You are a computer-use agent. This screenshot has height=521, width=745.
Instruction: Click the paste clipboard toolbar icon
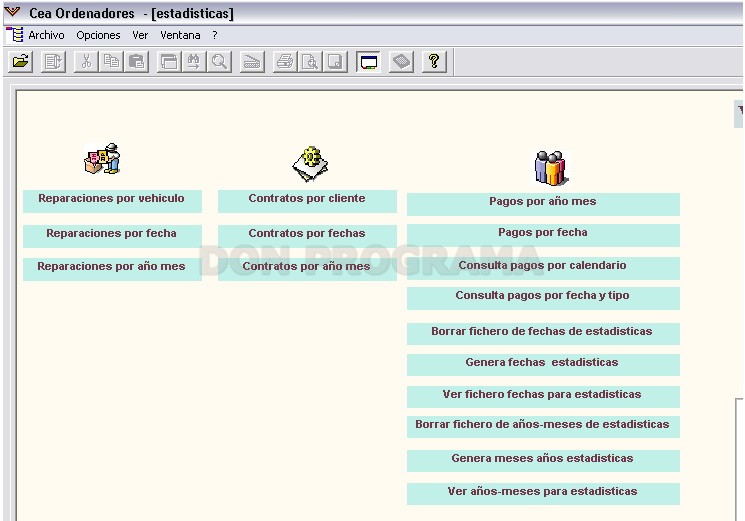136,62
